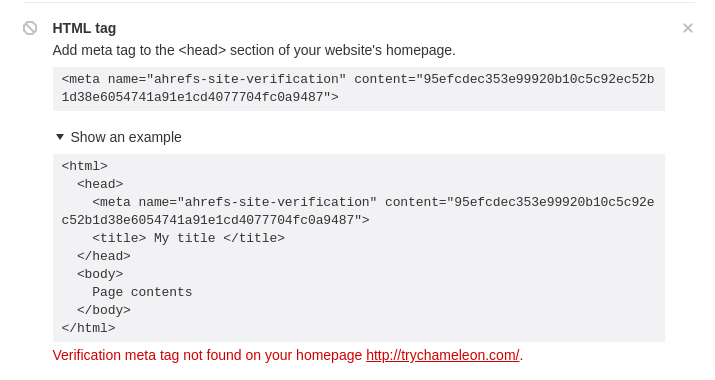Click the example's wrapped line starting "c52b1d38e"
This screenshot has width=715, height=380.
click(x=215, y=220)
